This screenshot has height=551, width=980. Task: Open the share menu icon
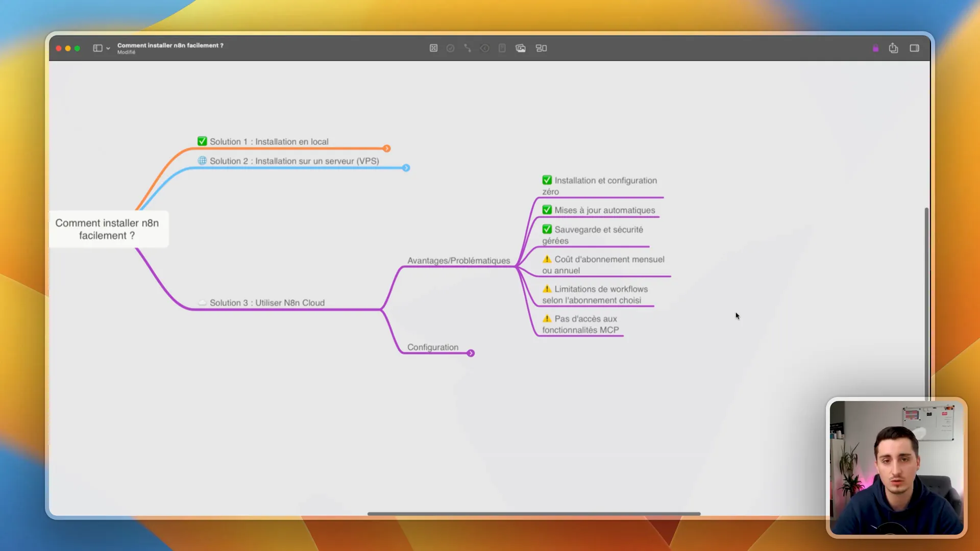coord(893,48)
